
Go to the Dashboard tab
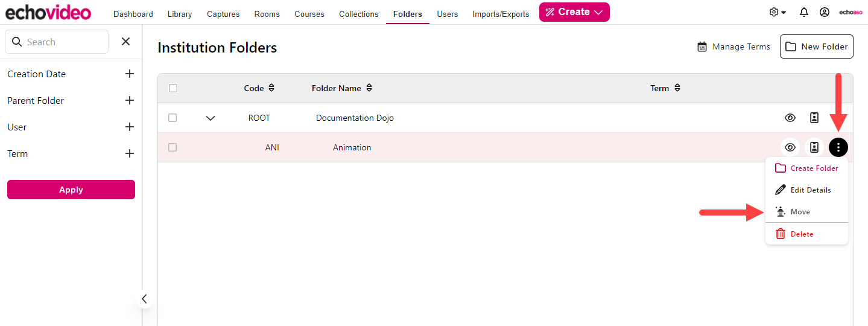pyautogui.click(x=133, y=14)
